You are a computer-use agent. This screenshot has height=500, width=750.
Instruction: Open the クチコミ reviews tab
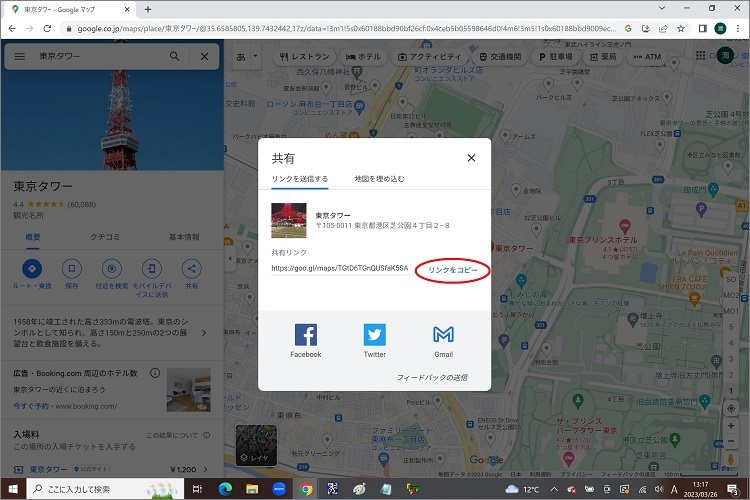(105, 237)
